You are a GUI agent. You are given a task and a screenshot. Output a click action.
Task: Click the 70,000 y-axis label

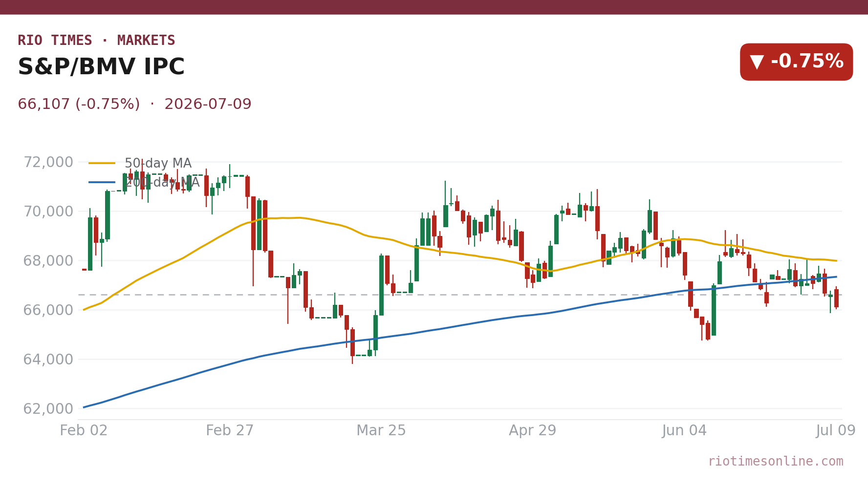48,212
